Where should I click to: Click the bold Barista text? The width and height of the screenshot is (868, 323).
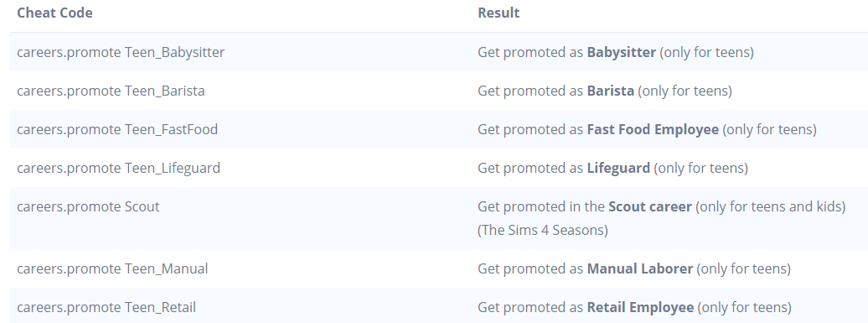pyautogui.click(x=611, y=91)
